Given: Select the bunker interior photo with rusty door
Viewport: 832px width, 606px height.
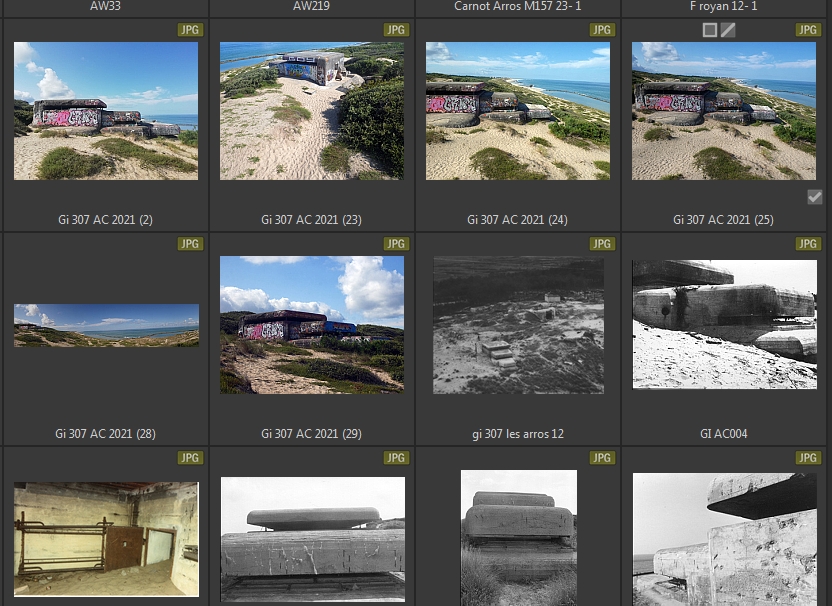Looking at the screenshot, I should click(106, 538).
